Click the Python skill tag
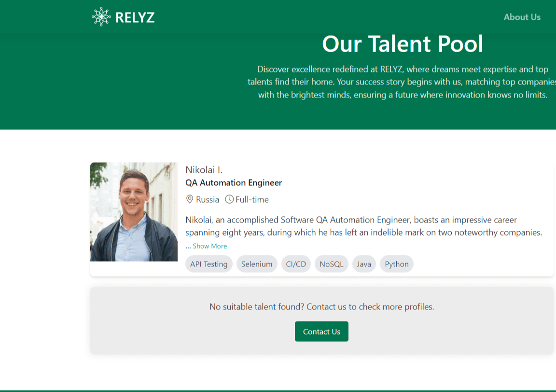 [397, 264]
